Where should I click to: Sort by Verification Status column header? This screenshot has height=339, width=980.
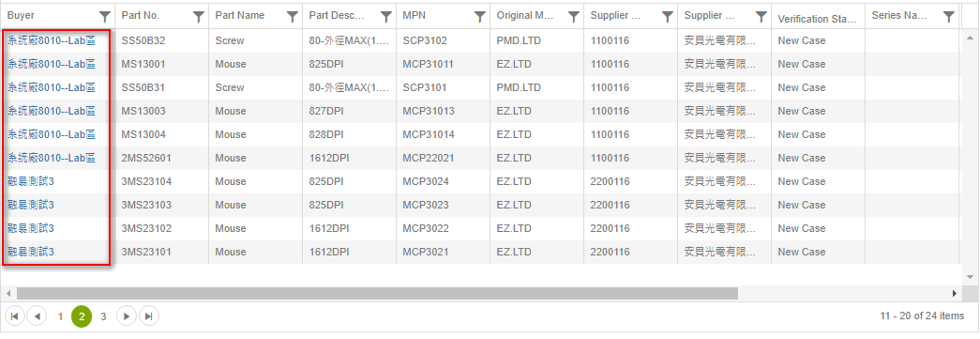pos(817,19)
